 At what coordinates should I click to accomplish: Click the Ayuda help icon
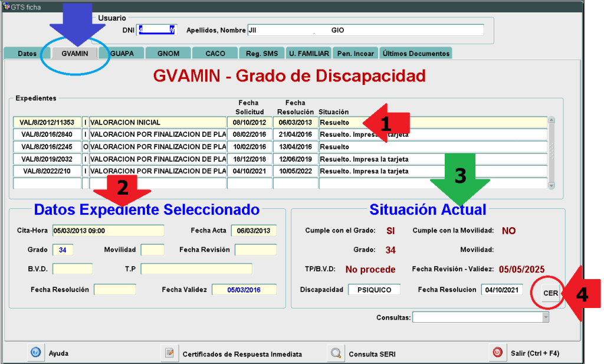[35, 353]
